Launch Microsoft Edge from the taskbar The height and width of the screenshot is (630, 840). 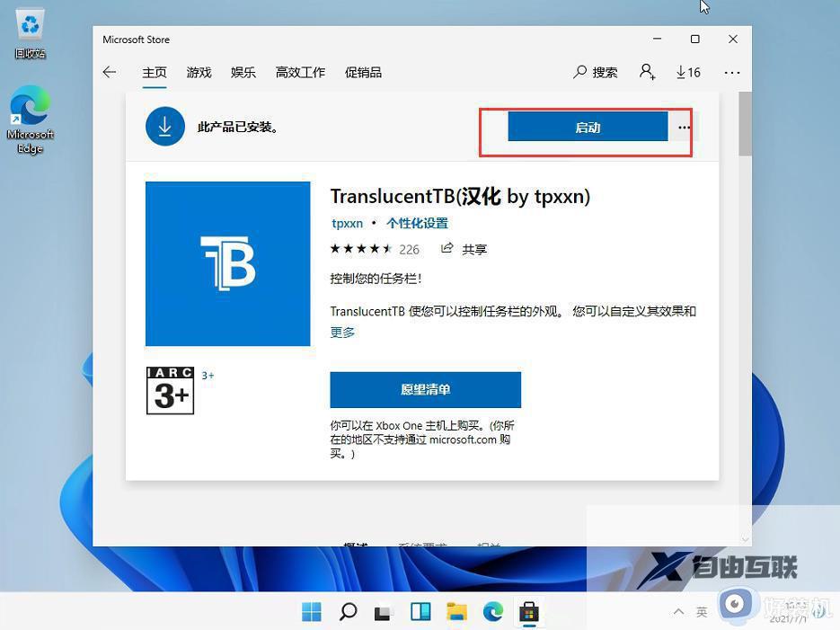492,611
